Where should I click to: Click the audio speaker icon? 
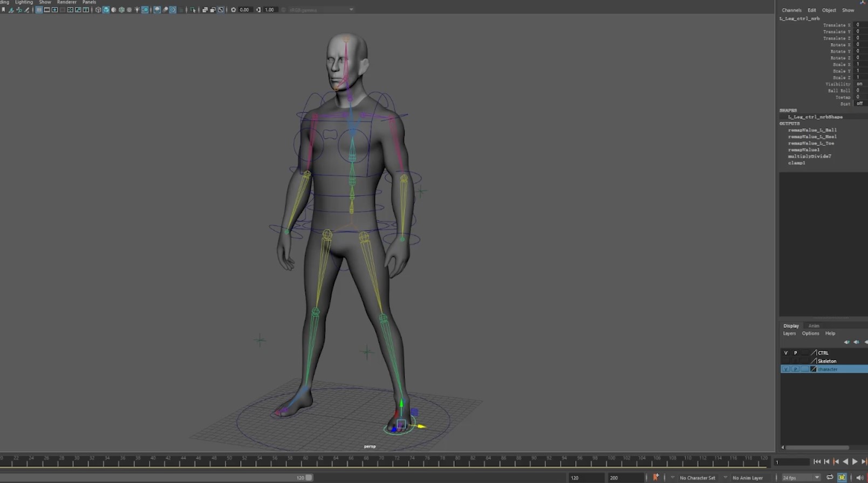pos(860,477)
